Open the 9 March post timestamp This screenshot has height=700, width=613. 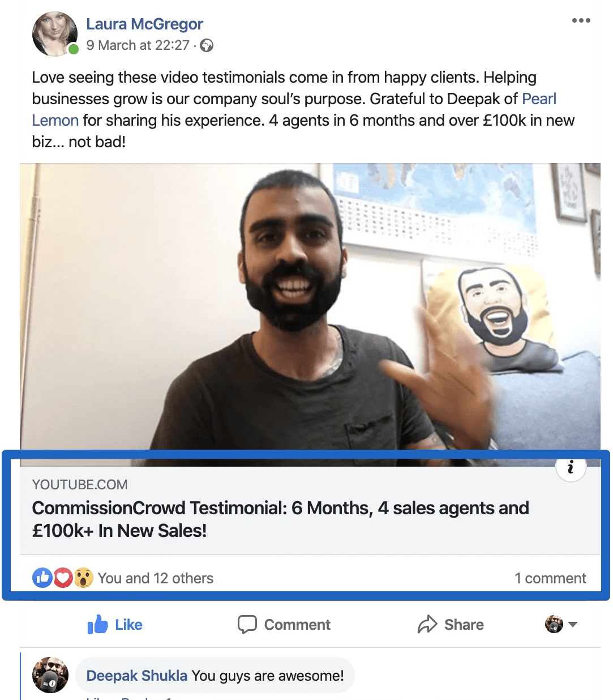138,45
